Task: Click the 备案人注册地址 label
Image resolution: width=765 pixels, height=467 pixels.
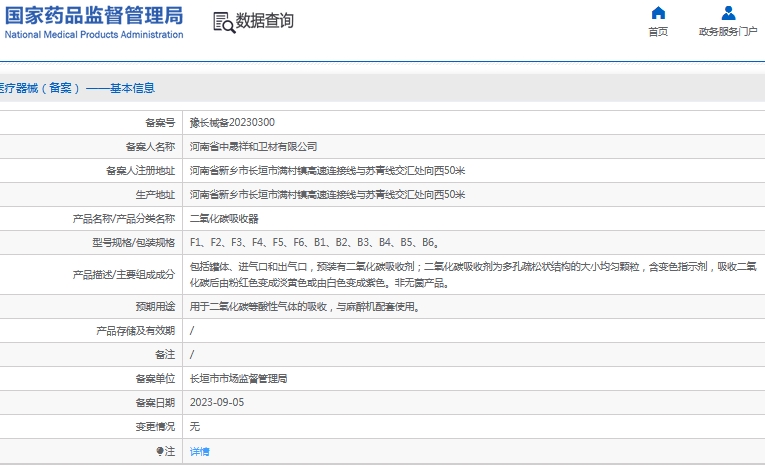Action: click(141, 170)
